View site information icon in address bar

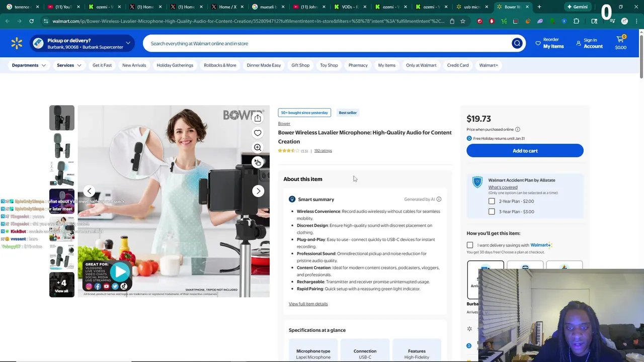pyautogui.click(x=46, y=21)
